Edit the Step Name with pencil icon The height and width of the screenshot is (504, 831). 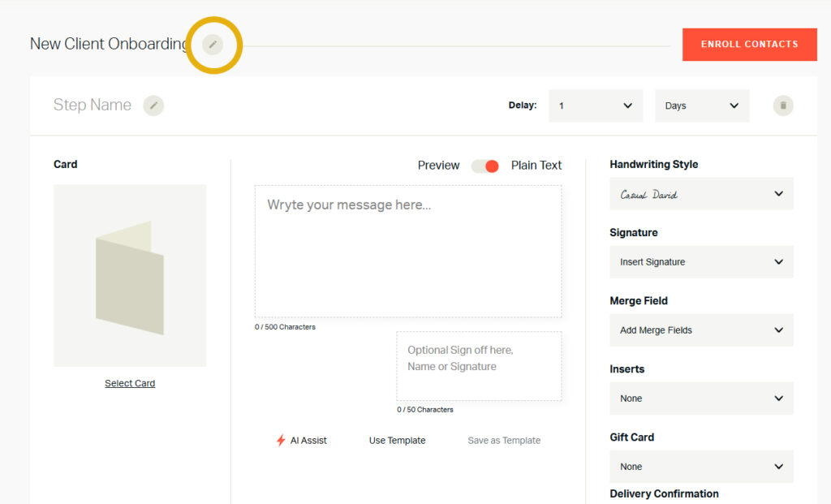point(153,106)
